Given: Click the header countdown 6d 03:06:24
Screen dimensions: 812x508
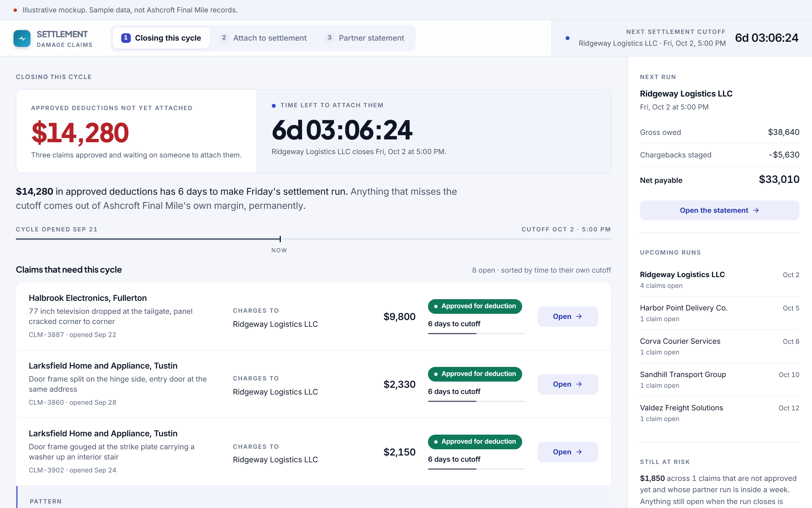Looking at the screenshot, I should [766, 38].
